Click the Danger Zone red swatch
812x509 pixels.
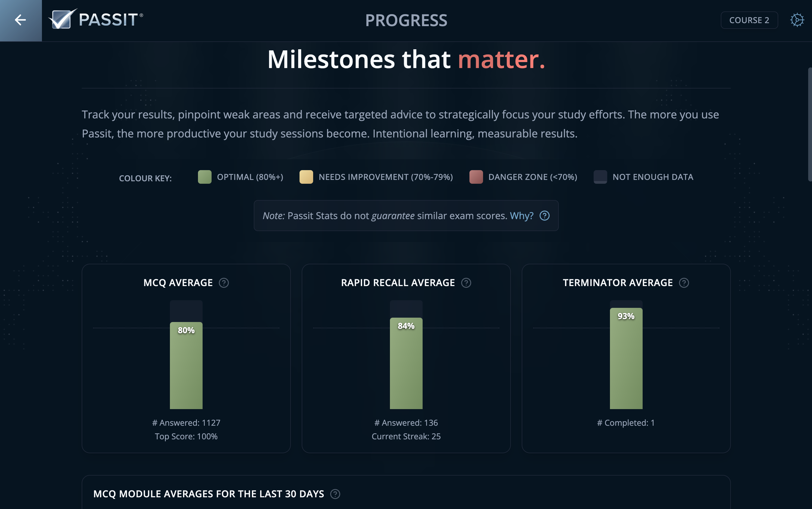click(476, 177)
